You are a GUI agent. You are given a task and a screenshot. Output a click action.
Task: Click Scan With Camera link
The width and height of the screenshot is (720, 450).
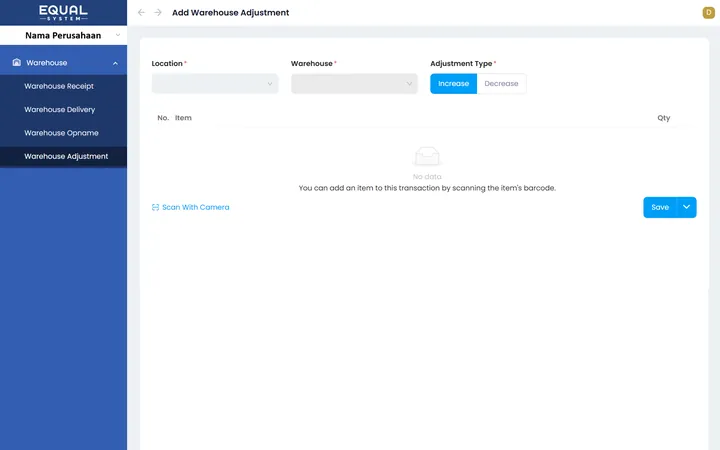pos(196,208)
